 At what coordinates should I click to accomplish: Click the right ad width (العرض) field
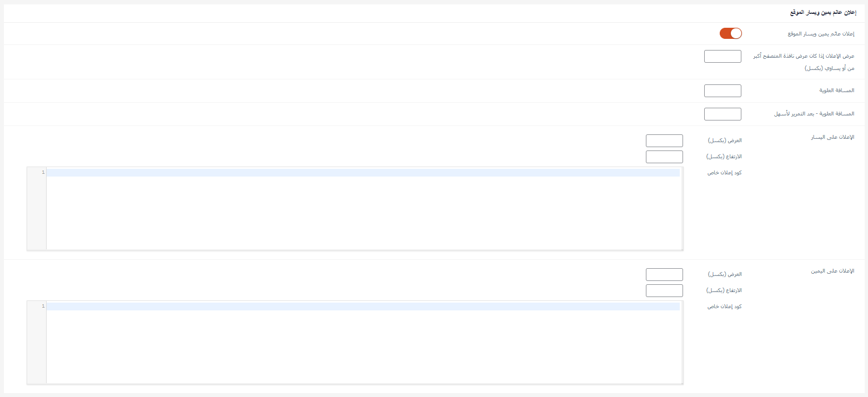tap(664, 274)
